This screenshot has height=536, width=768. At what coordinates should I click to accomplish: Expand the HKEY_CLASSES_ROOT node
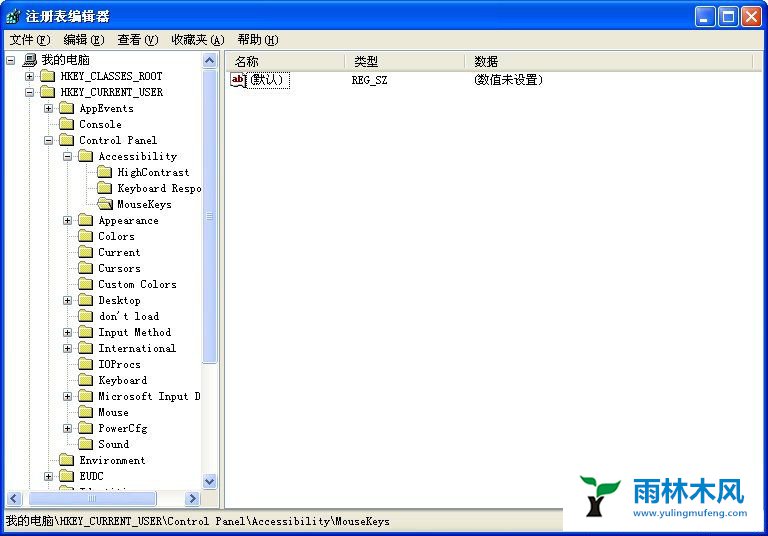point(29,76)
